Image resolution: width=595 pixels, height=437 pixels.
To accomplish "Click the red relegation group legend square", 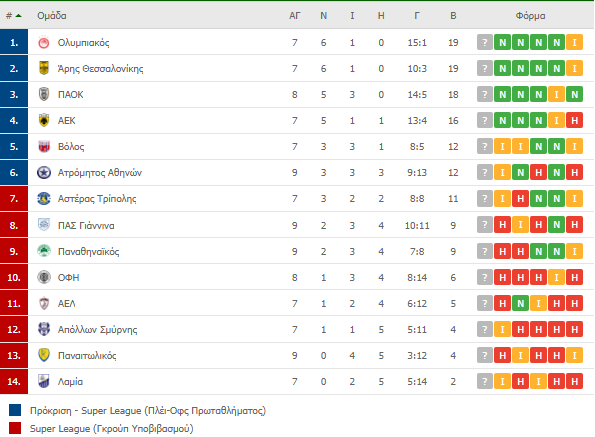I will coord(15,428).
